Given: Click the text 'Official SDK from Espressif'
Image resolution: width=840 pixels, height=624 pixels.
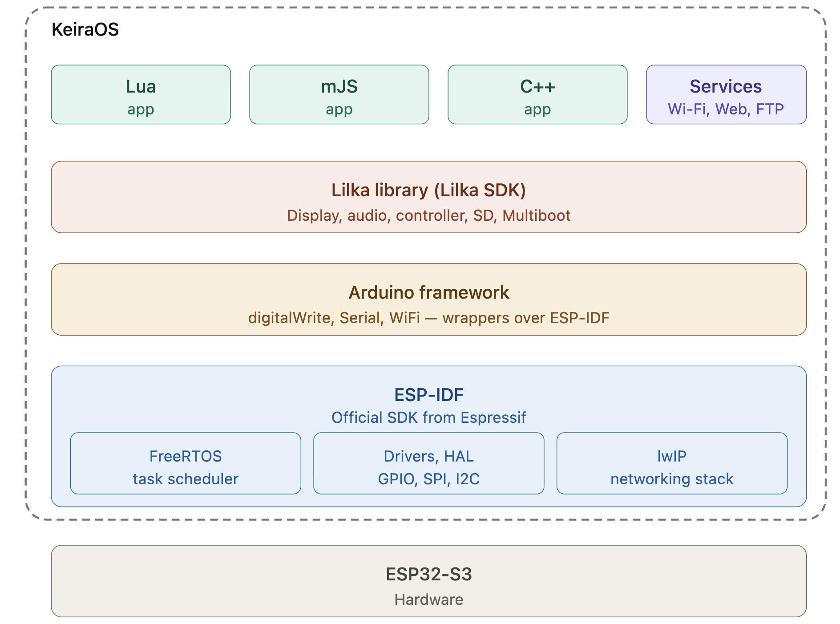Looking at the screenshot, I should pyautogui.click(x=428, y=417).
